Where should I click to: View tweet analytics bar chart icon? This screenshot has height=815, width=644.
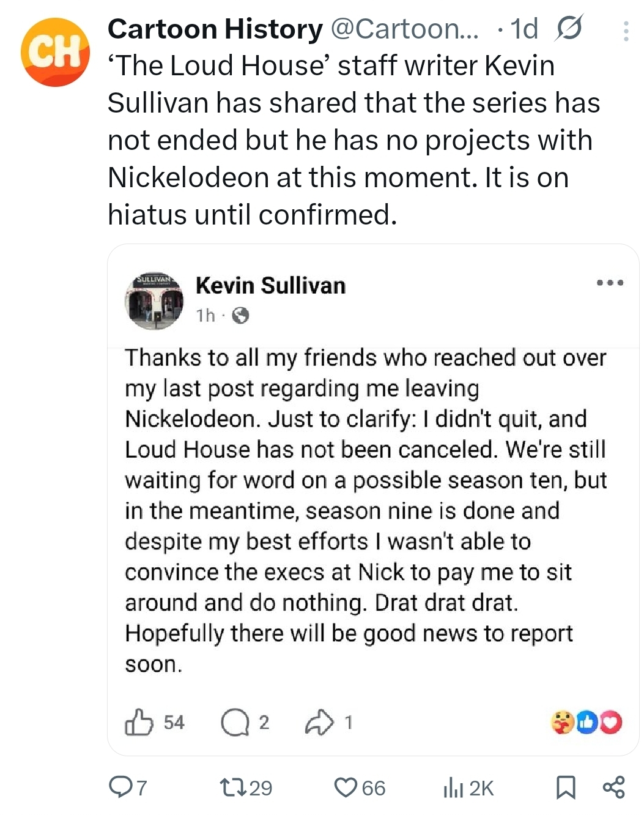(452, 788)
